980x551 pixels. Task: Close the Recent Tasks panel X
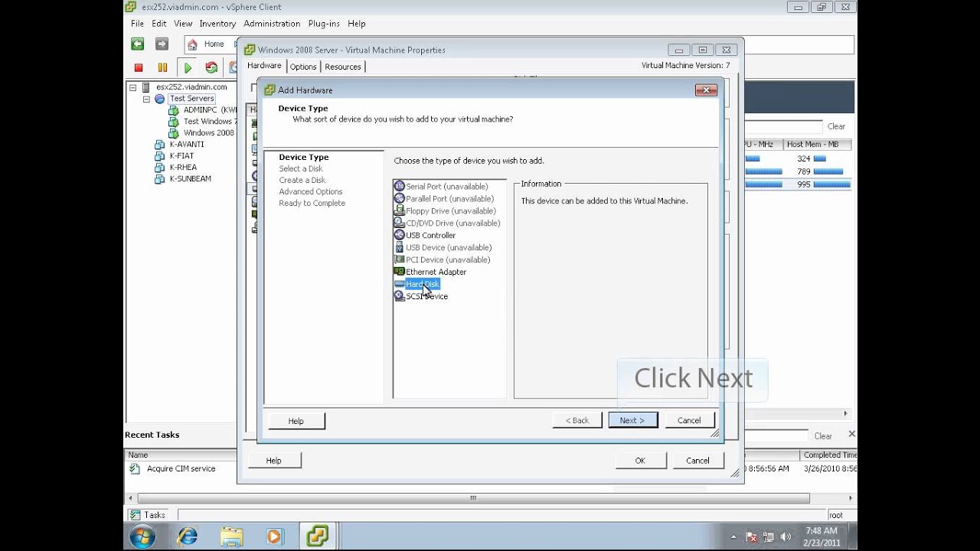(851, 434)
